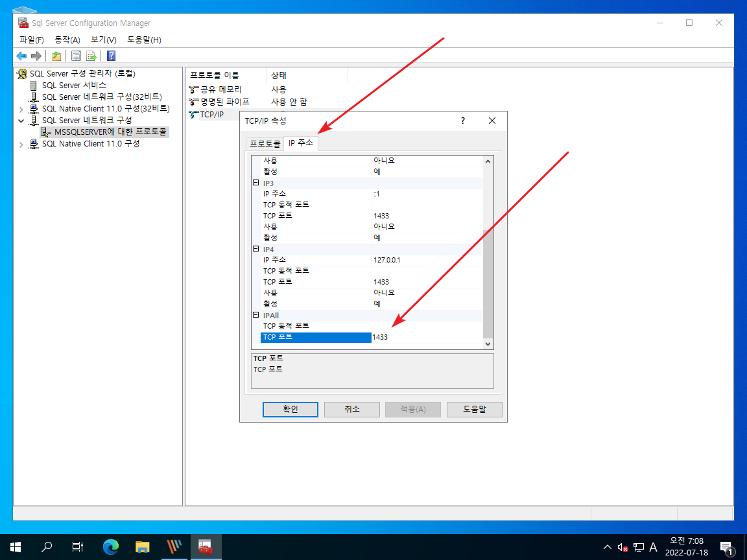Image resolution: width=747 pixels, height=560 pixels.
Task: Click the dialog's ? help button
Action: coord(462,121)
